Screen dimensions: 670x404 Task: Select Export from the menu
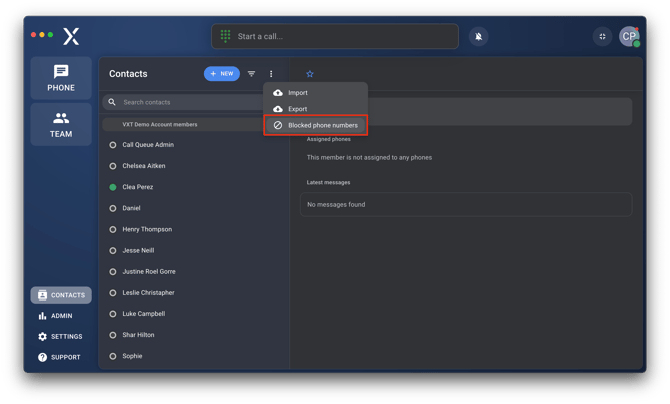pos(297,109)
